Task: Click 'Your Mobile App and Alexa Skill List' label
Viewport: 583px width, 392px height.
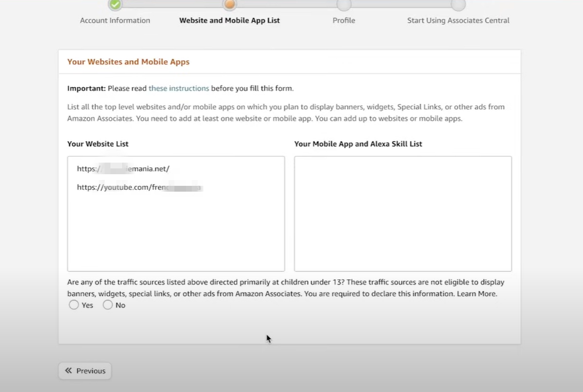Action: point(358,144)
